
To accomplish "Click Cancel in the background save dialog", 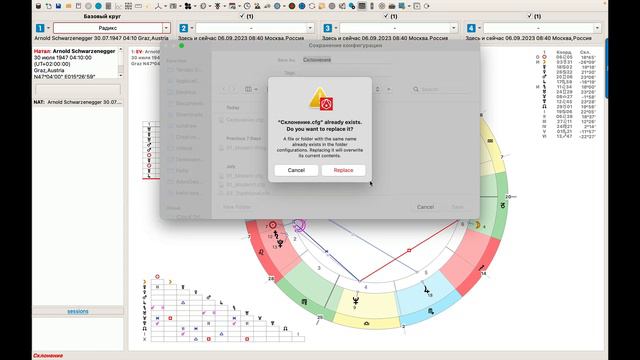I will [x=425, y=207].
